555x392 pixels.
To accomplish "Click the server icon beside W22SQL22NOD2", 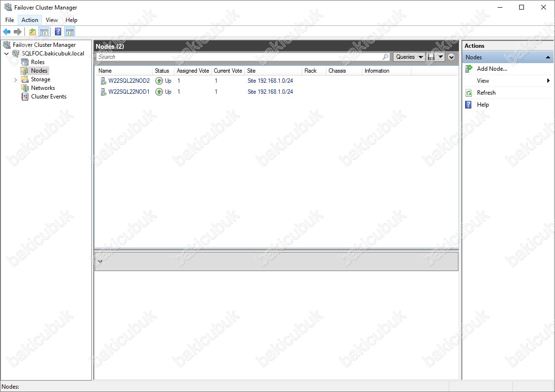I will coord(103,81).
